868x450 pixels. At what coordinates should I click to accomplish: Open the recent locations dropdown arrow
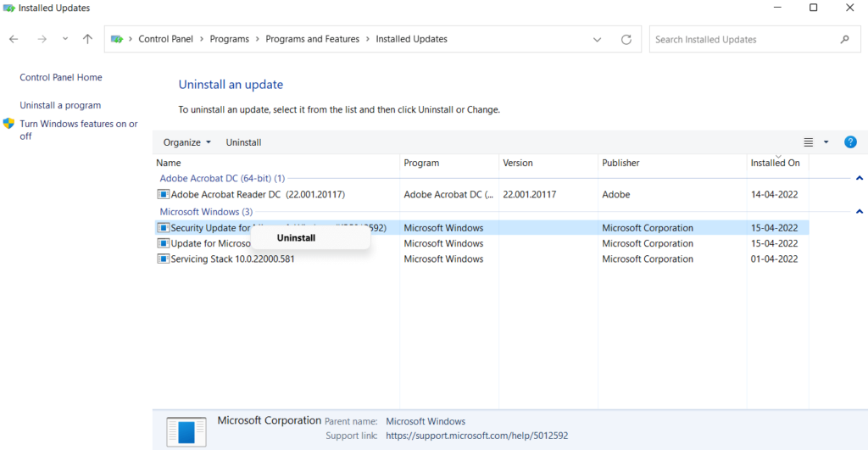(65, 39)
